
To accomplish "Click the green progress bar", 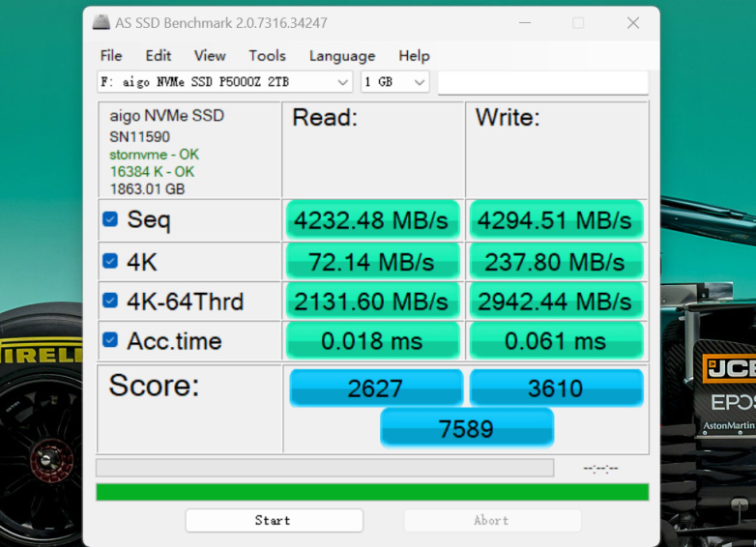I will click(372, 492).
